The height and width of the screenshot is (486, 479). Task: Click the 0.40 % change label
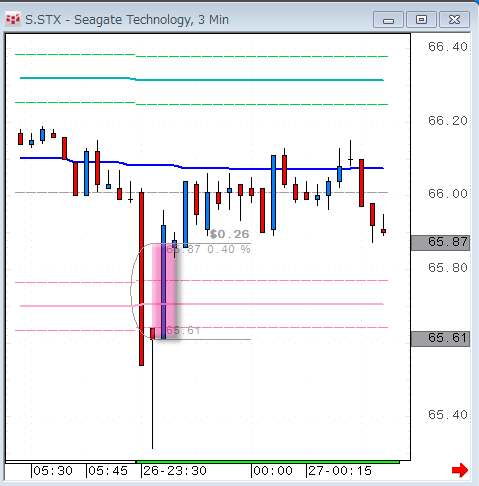229,249
